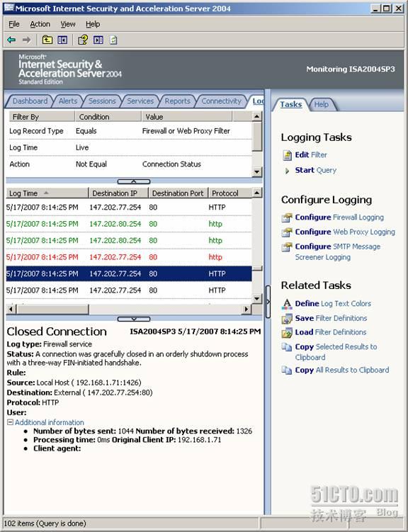Open the View menu
Image resolution: width=408 pixels, height=532 pixels.
(x=68, y=24)
